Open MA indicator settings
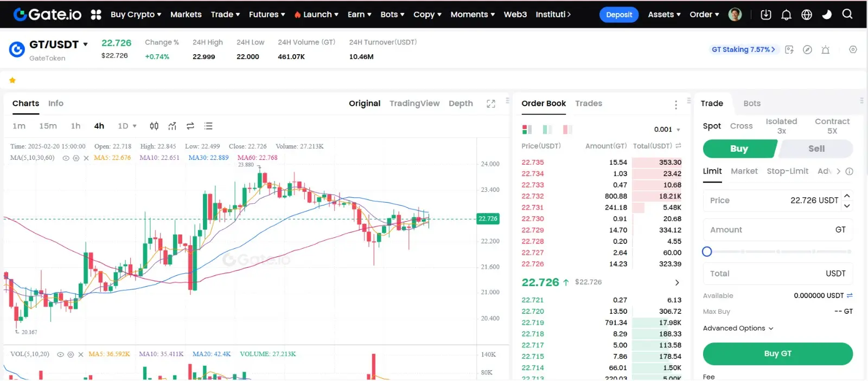868x381 pixels. 76,158
